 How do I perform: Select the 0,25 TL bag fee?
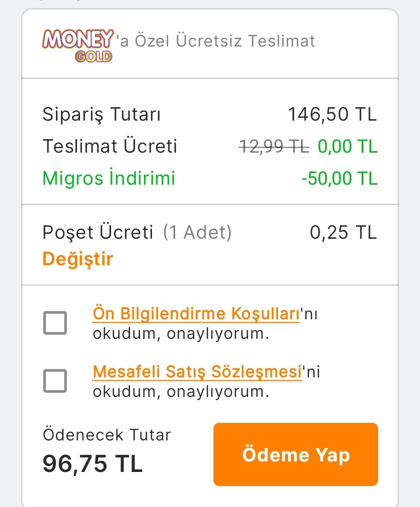click(343, 233)
